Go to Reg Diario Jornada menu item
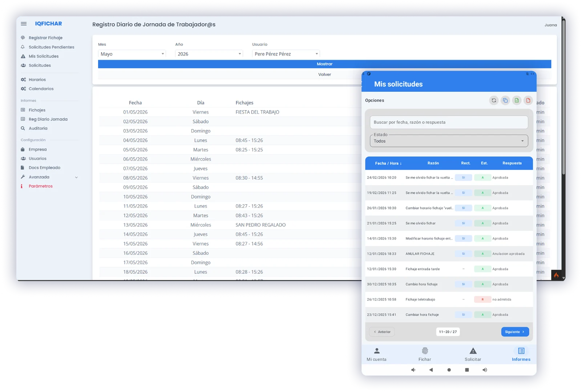Screen dimensions: 582x392 (48, 119)
